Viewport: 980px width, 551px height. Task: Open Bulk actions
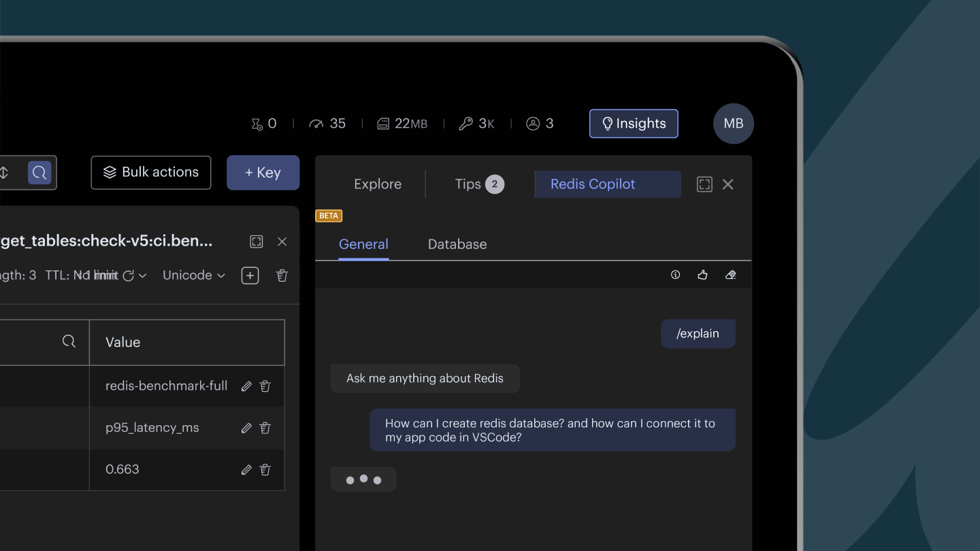(151, 173)
